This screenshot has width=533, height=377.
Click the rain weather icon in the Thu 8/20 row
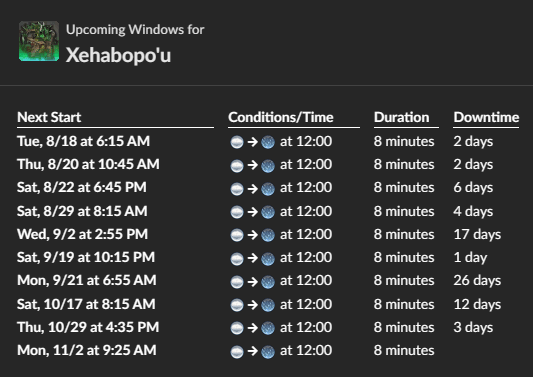point(268,165)
